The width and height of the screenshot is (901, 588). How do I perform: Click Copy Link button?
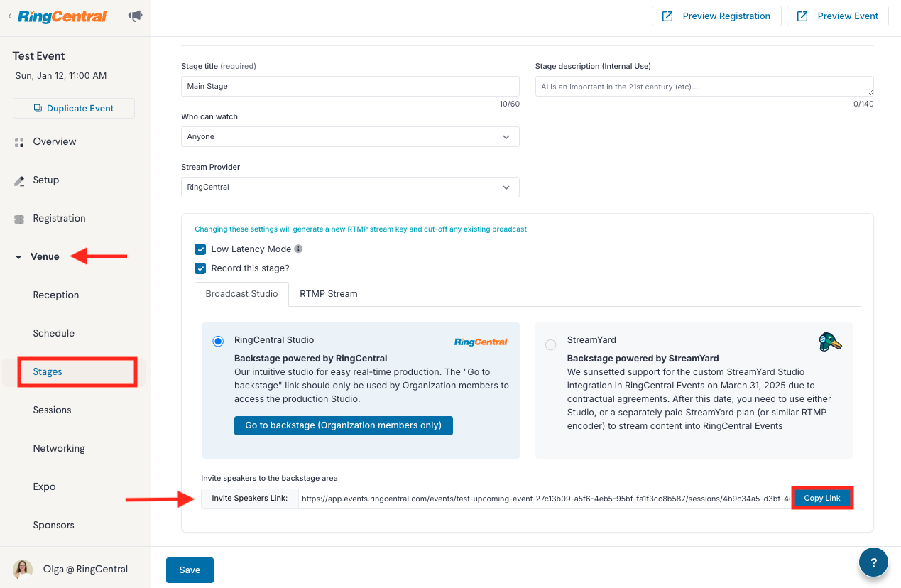pos(822,498)
